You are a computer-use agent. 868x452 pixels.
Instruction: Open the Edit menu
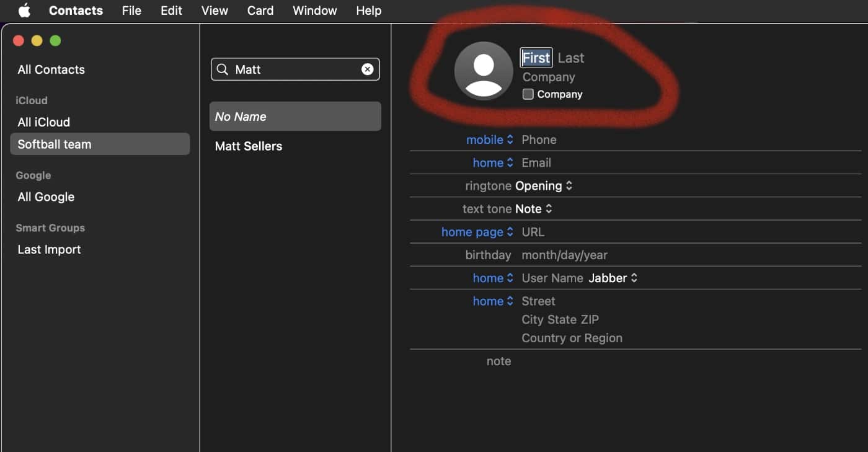click(171, 11)
